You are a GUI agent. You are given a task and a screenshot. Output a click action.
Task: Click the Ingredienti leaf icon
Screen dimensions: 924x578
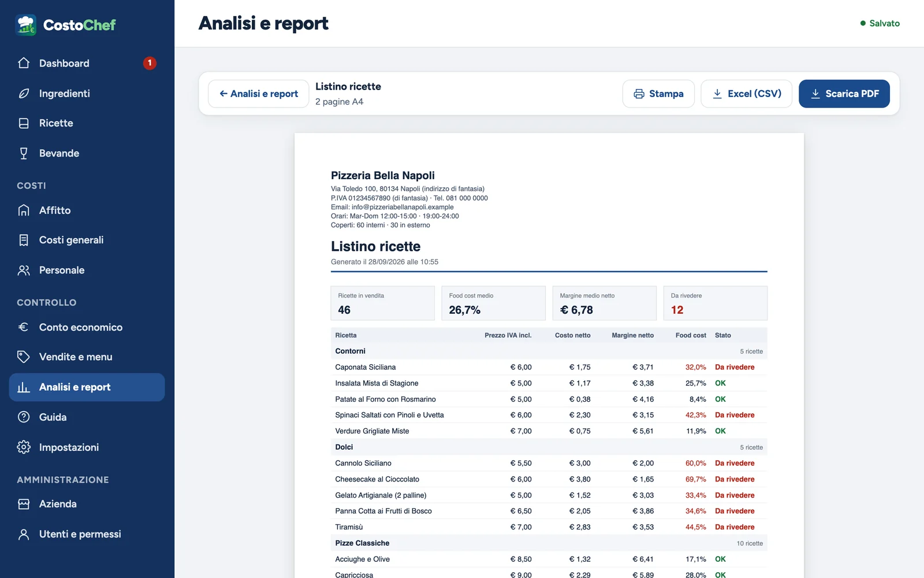pyautogui.click(x=24, y=93)
